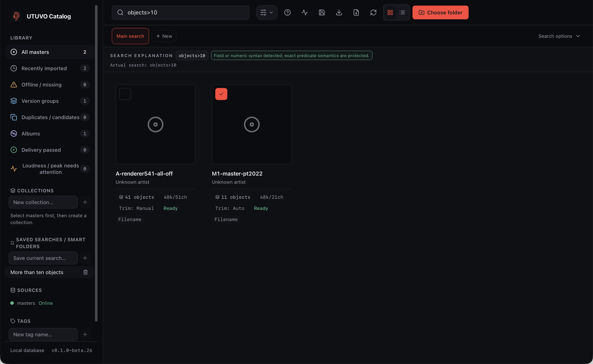Check the A-renderer541-all-off card checkbox
This screenshot has height=364, width=593.
click(125, 94)
